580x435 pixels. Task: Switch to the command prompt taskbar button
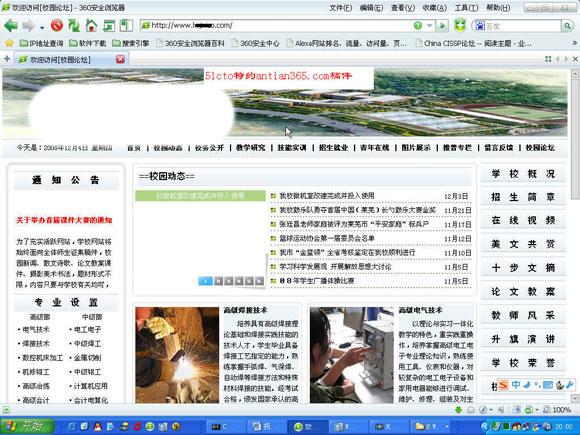(x=226, y=427)
